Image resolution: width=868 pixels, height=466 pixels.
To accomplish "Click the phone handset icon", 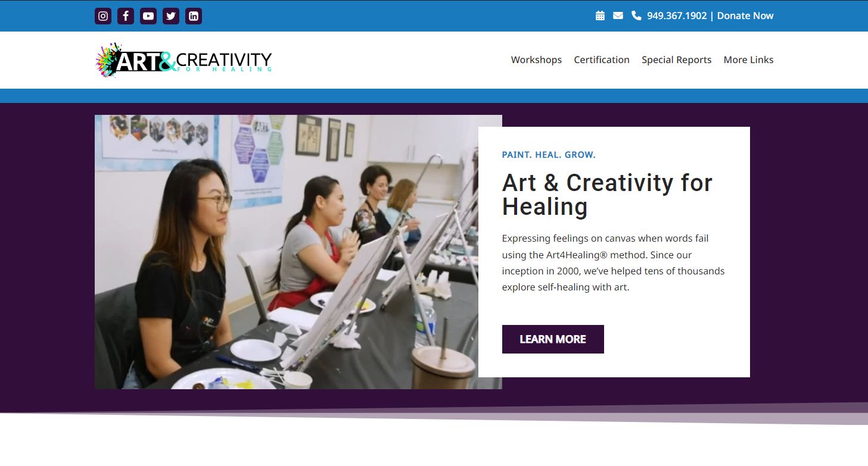I will (636, 15).
